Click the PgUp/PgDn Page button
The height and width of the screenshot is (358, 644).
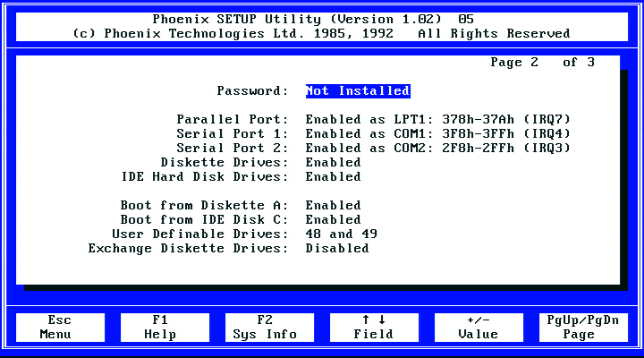coord(583,328)
